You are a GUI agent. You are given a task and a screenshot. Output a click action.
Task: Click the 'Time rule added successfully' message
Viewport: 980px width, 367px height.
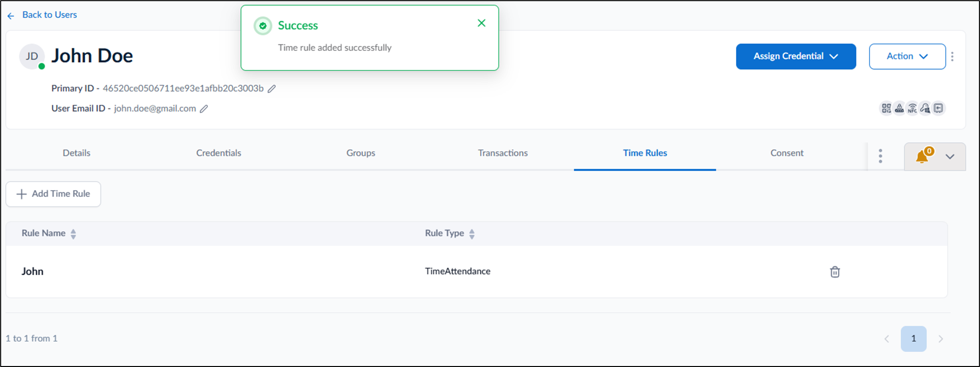point(335,47)
